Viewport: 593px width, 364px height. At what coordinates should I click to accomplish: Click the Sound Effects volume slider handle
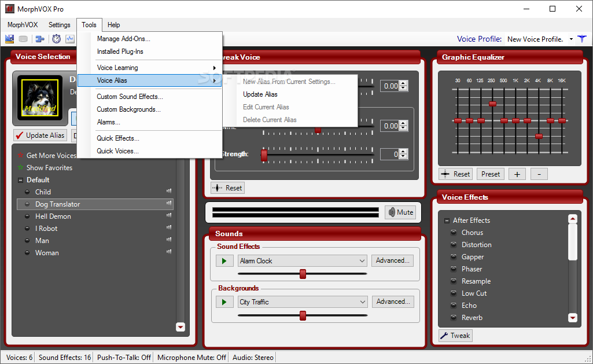click(x=303, y=274)
